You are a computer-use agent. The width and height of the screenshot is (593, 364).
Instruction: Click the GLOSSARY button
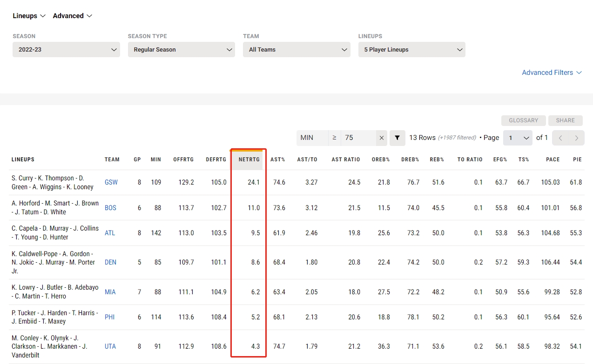click(523, 120)
